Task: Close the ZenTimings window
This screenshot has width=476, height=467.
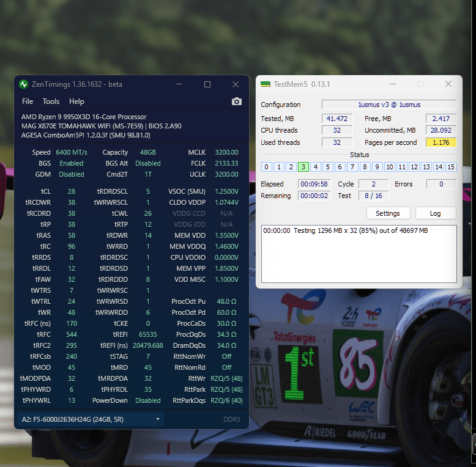Action: coord(236,84)
